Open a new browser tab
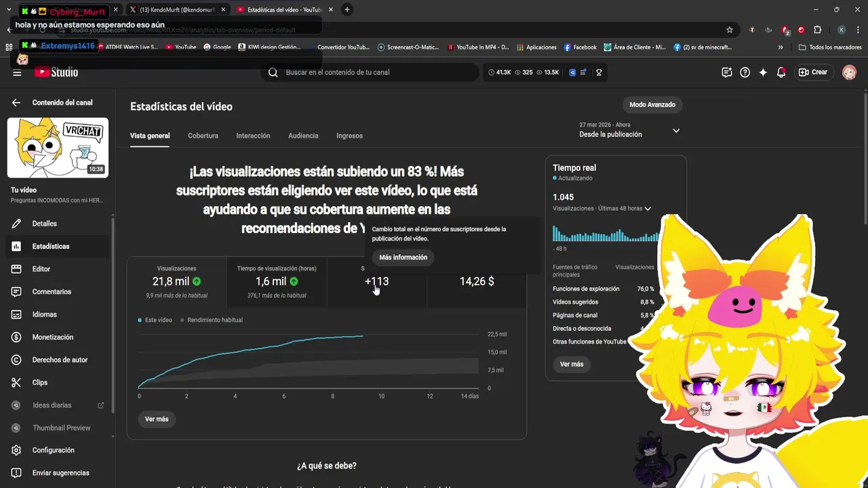This screenshot has width=868, height=488. click(347, 9)
